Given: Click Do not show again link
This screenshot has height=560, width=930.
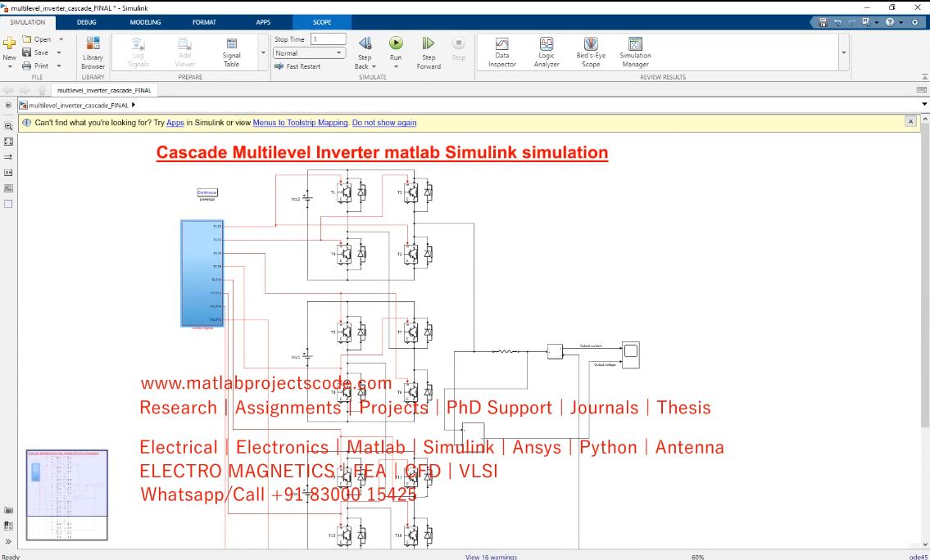Looking at the screenshot, I should (384, 123).
